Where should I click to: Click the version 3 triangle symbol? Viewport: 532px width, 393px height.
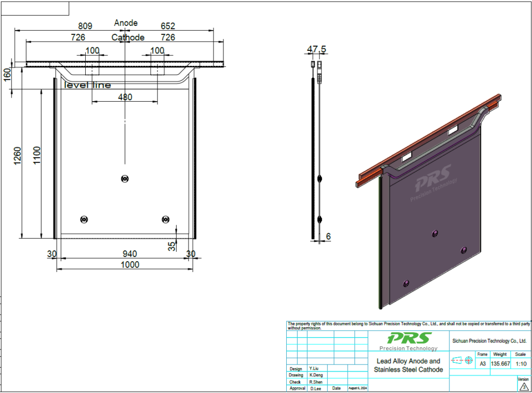click(x=524, y=386)
